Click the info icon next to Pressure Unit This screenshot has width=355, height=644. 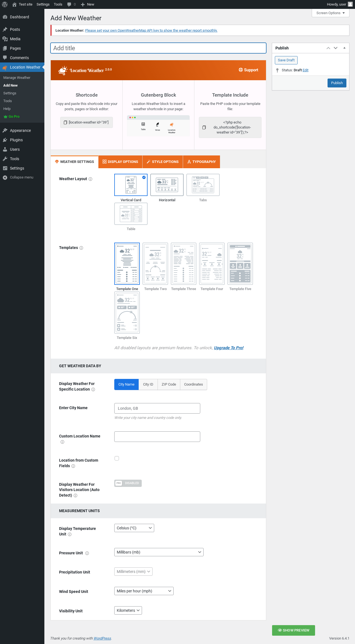[87, 553]
